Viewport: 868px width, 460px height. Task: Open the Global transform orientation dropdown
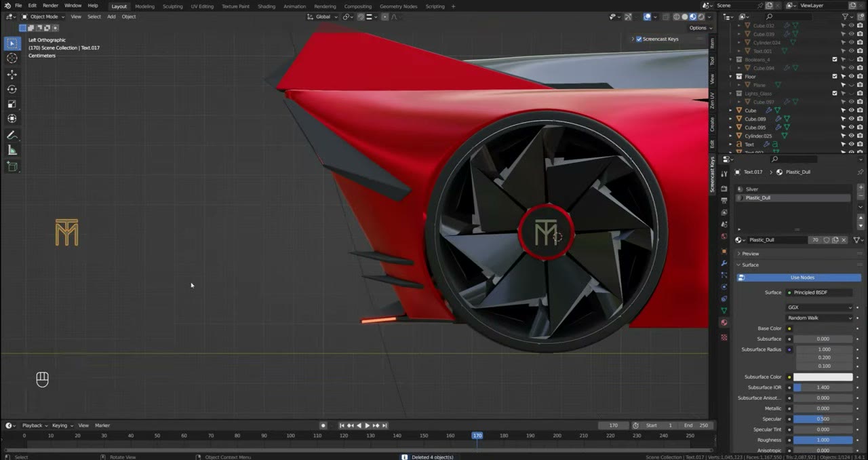coord(322,16)
